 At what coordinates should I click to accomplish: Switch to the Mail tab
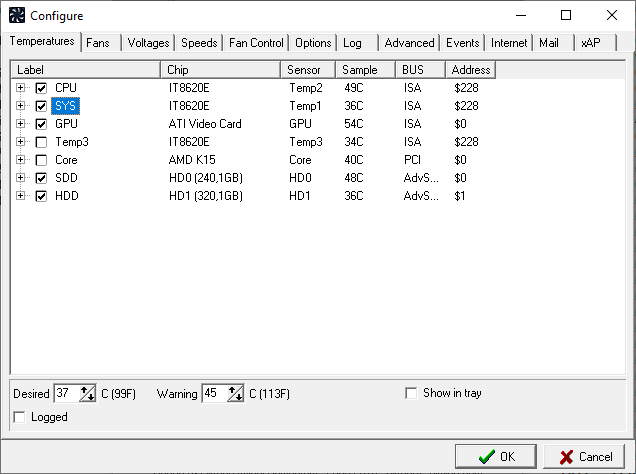click(554, 43)
